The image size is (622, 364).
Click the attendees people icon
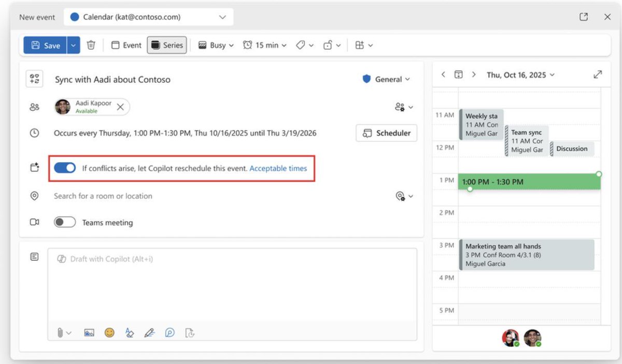point(35,107)
